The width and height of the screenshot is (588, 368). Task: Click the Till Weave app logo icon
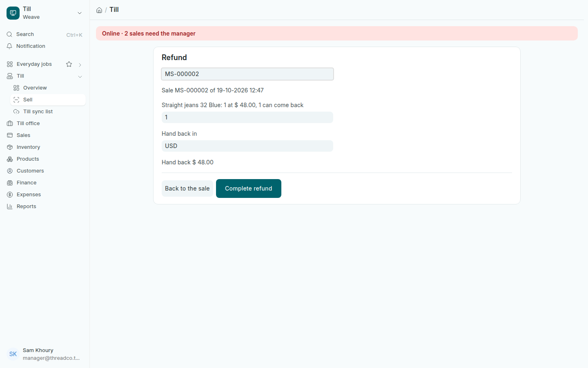coord(13,13)
